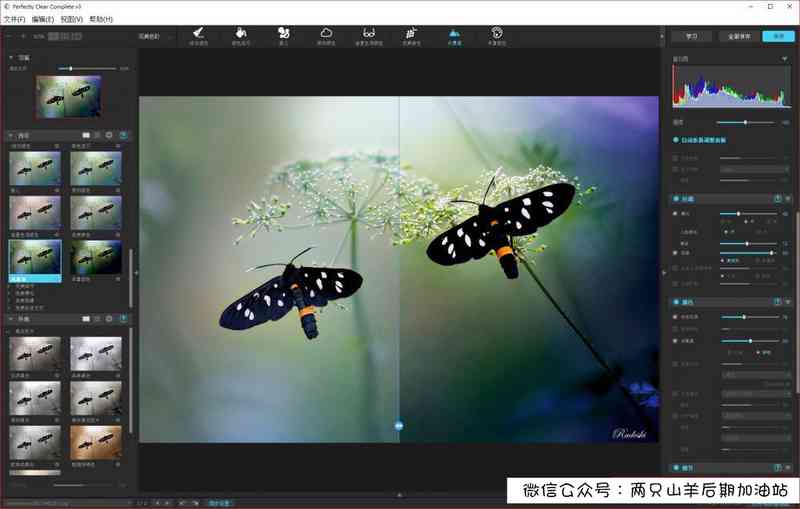The width and height of the screenshot is (800, 509).
Task: Select the highlighted blue icon in top toolbar
Action: tap(454, 34)
